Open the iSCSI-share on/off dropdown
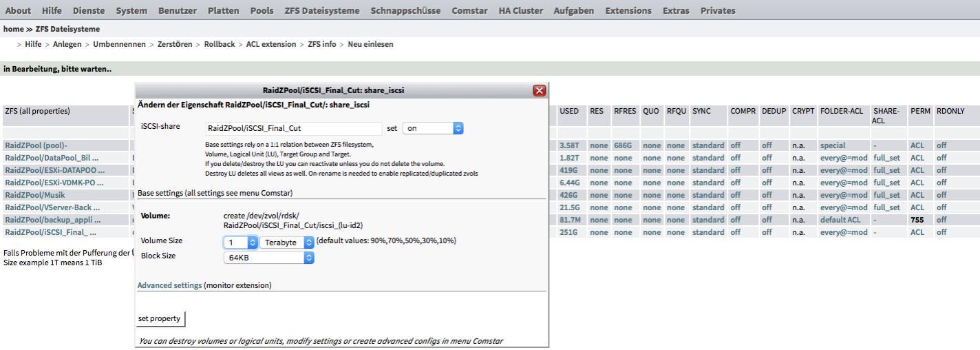The height and width of the screenshot is (350, 980). point(433,128)
